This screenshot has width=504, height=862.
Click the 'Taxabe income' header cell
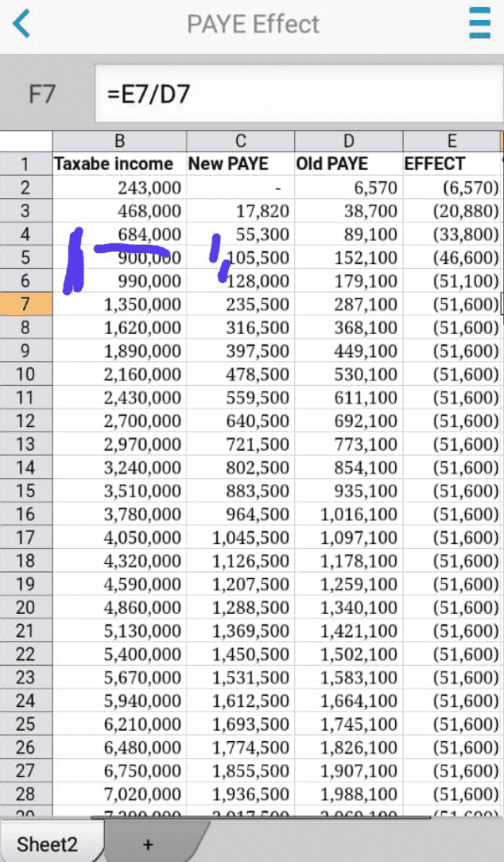tap(119, 164)
